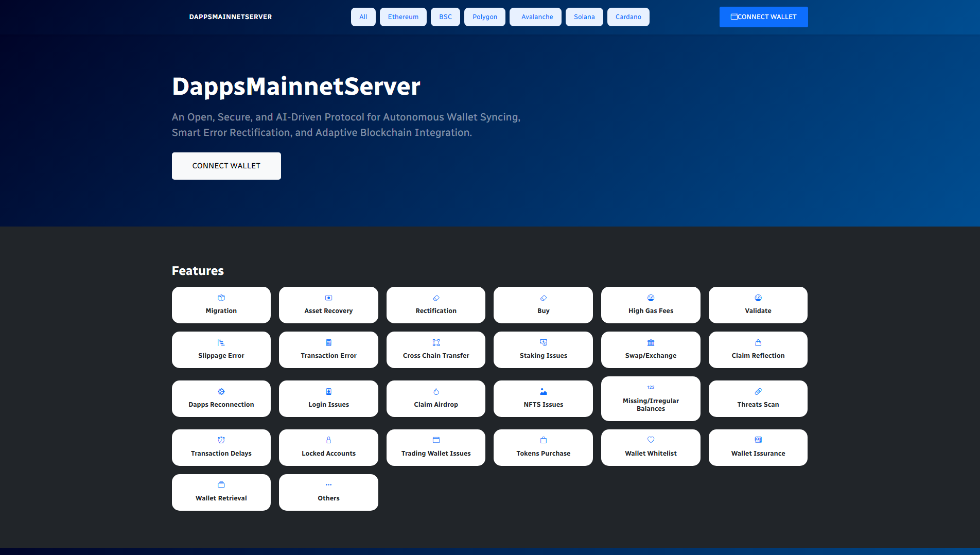Click the Cross Chain Transfer nodes icon
The image size is (980, 555).
click(x=436, y=342)
